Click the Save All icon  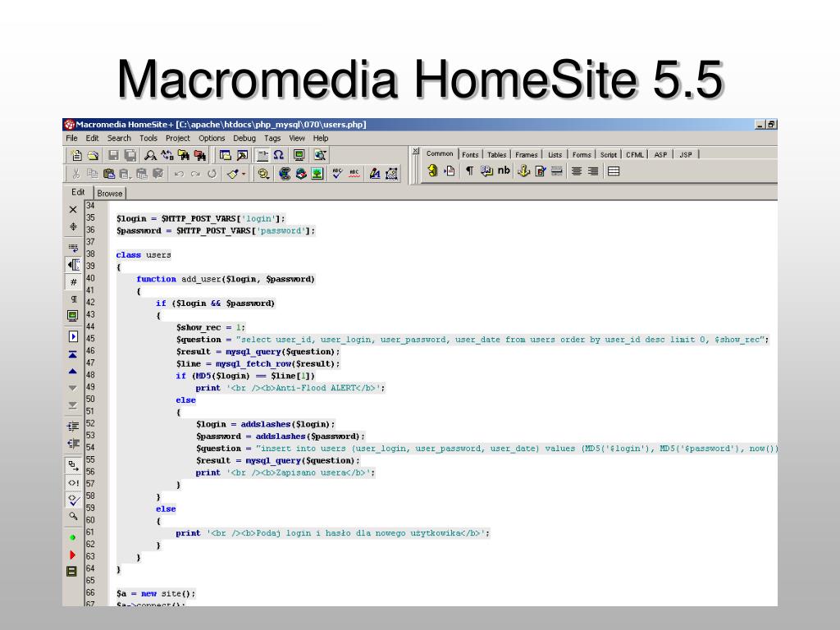pyautogui.click(x=130, y=155)
